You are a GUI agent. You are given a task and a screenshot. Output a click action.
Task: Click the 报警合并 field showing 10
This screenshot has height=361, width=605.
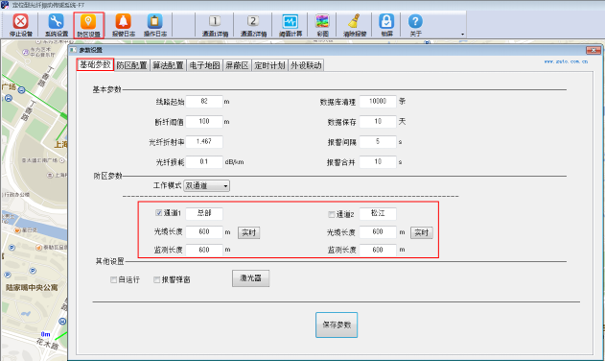click(x=378, y=162)
